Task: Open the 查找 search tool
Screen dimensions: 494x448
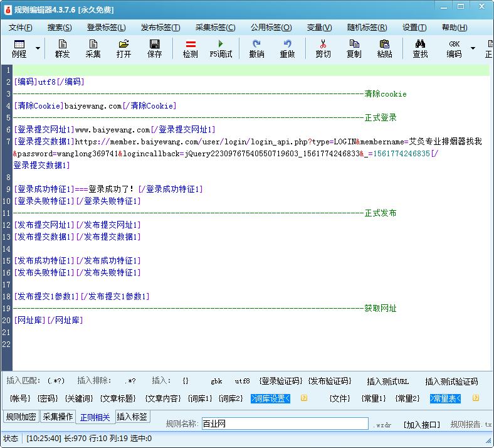Action: [x=420, y=48]
